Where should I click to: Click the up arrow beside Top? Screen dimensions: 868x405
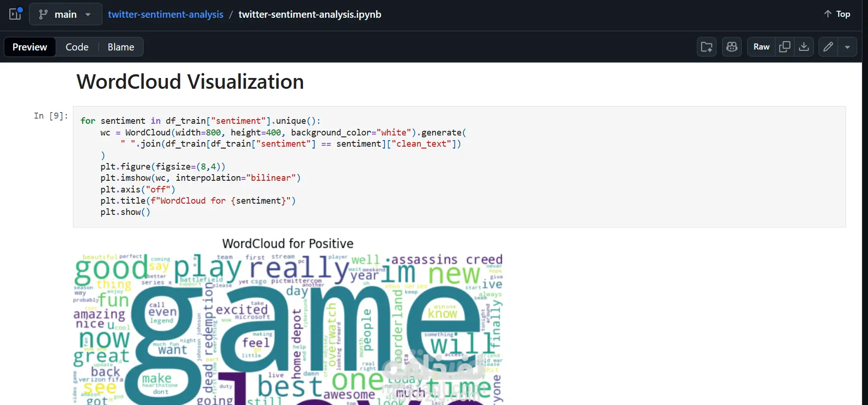point(828,14)
